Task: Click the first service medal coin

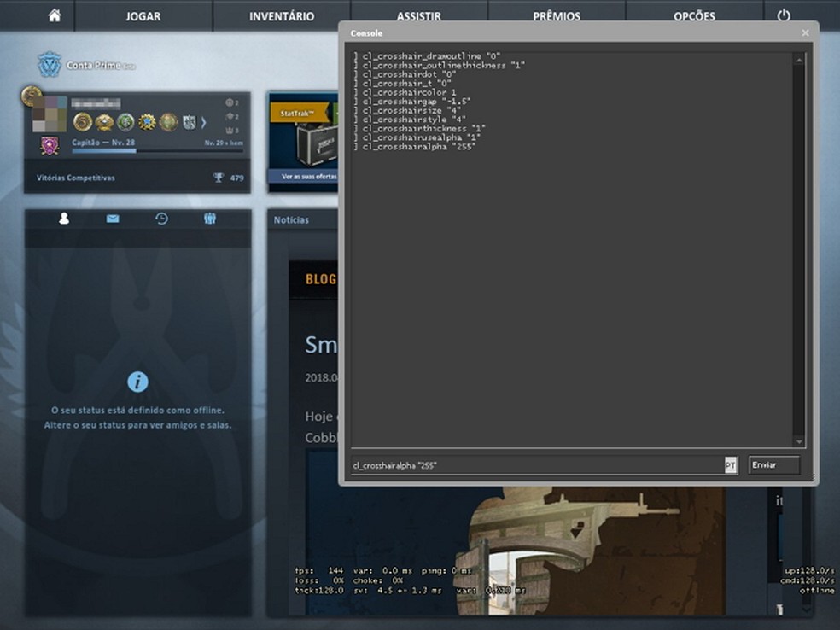Action: point(83,122)
